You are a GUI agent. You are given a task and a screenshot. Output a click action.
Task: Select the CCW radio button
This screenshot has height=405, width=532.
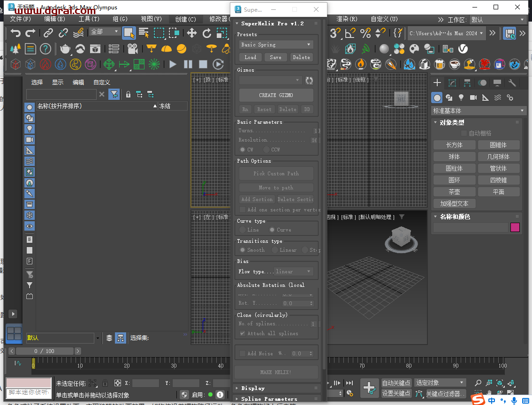[x=266, y=150]
